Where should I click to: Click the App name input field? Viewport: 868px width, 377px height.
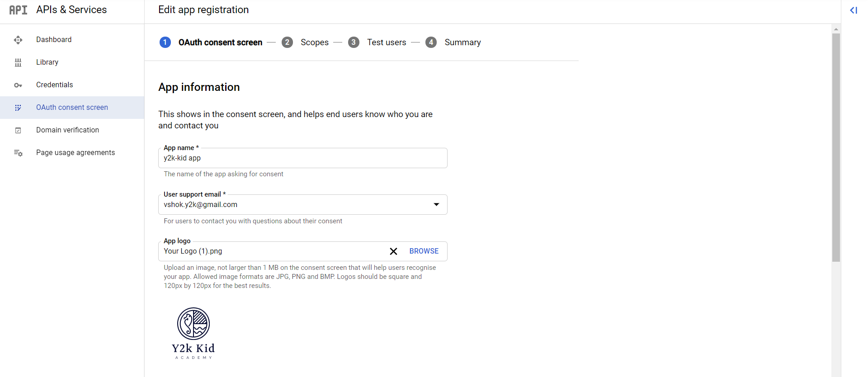(x=303, y=158)
